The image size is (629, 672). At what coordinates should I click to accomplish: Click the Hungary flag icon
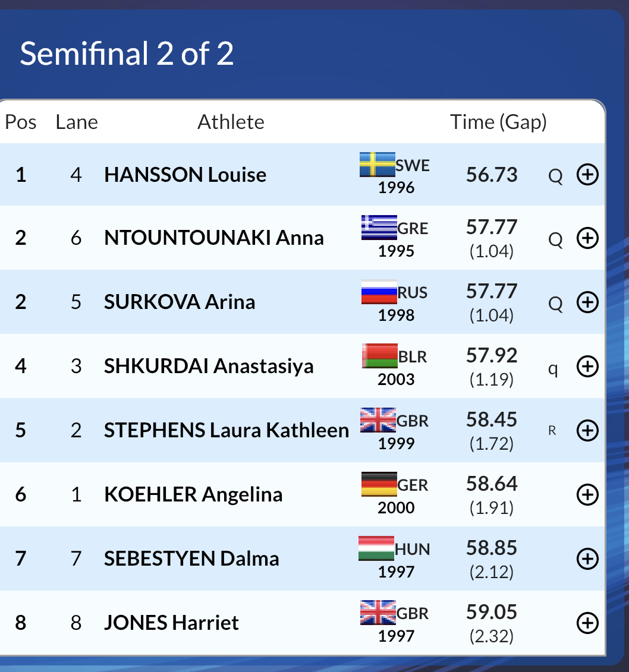point(376,548)
